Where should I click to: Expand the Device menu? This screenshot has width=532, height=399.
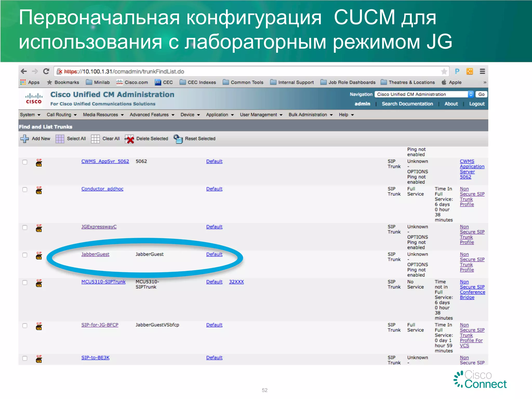tap(190, 115)
